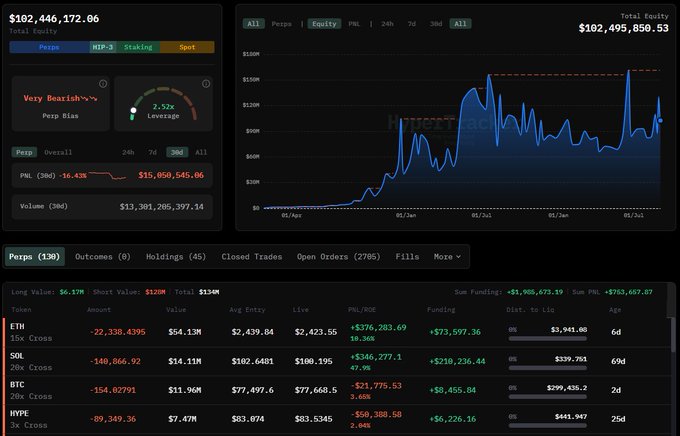Viewport: 680px width, 436px height.
Task: Click HYPE live price $83.5345
Action: [314, 419]
